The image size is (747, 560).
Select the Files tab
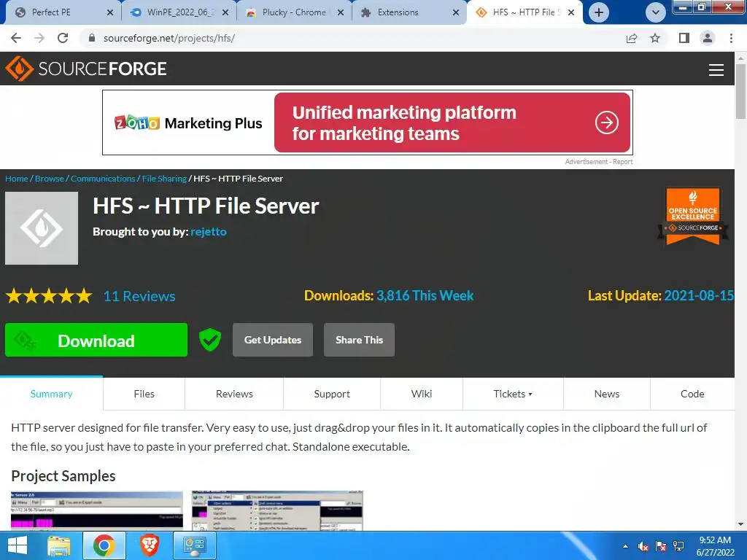click(x=144, y=394)
